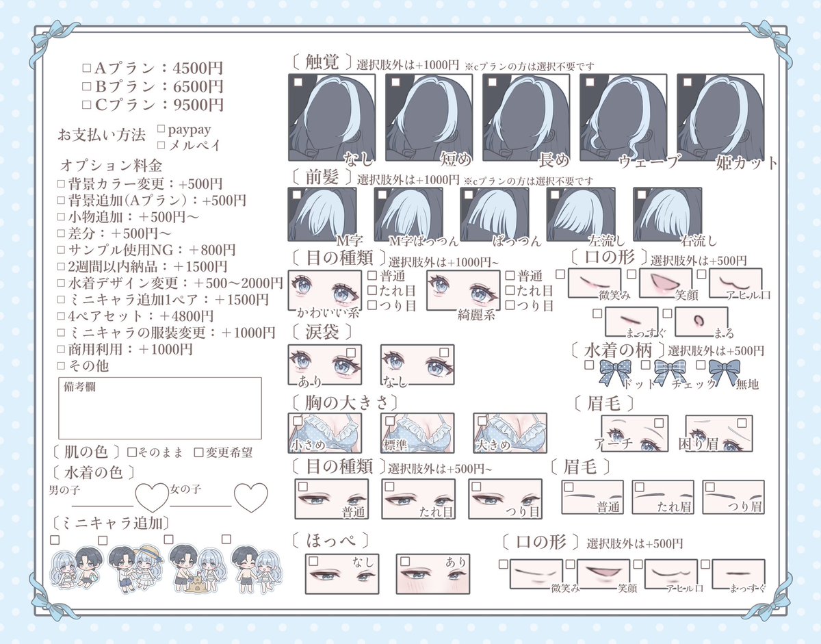Tick たれ目 checkbox beside かわいい系 eyes
The image size is (821, 644).
point(372,290)
